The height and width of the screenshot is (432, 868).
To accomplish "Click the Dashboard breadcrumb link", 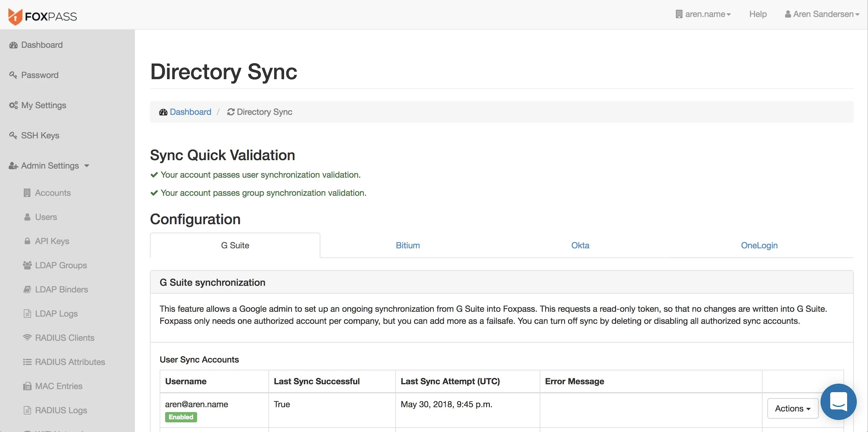I will [190, 112].
